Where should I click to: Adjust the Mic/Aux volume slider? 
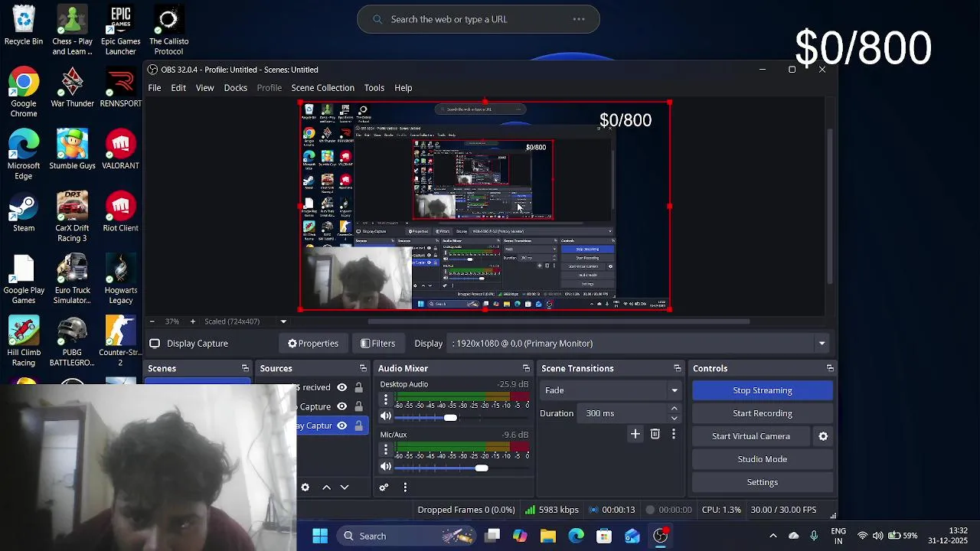pos(481,467)
